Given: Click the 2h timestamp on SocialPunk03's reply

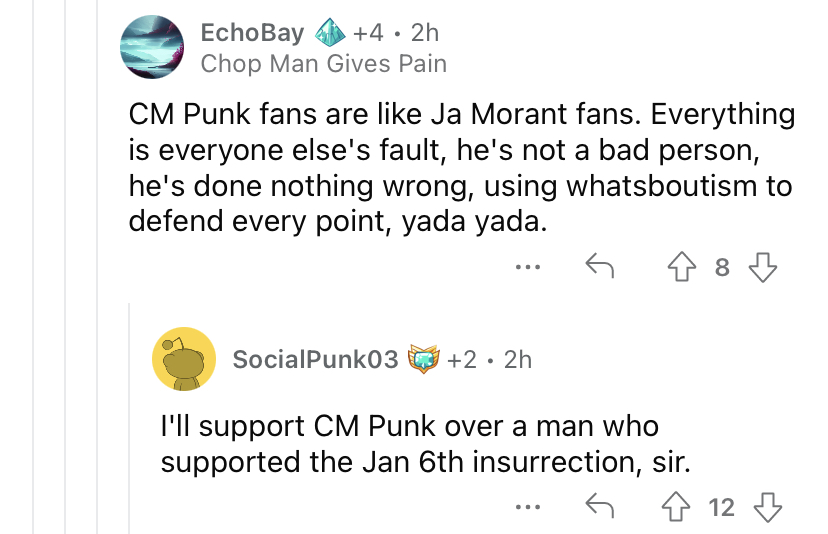Looking at the screenshot, I should [517, 359].
